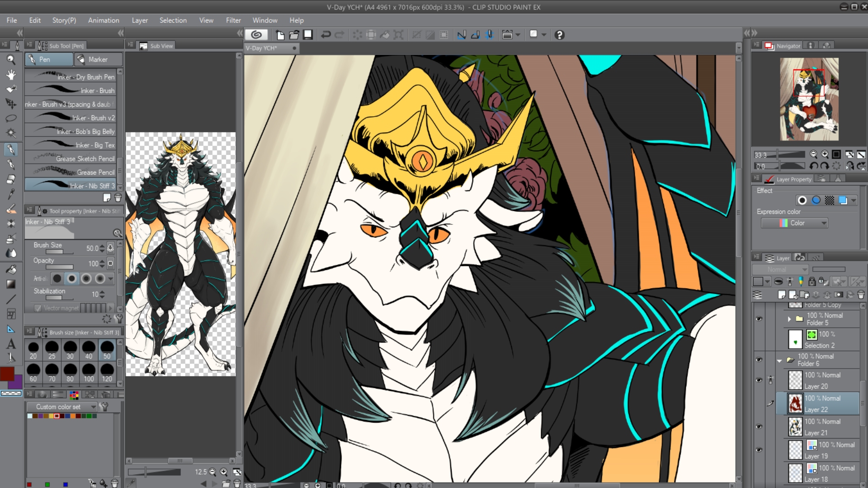The image size is (868, 488).
Task: Click the dark red foreground color swatch
Action: (x=7, y=374)
